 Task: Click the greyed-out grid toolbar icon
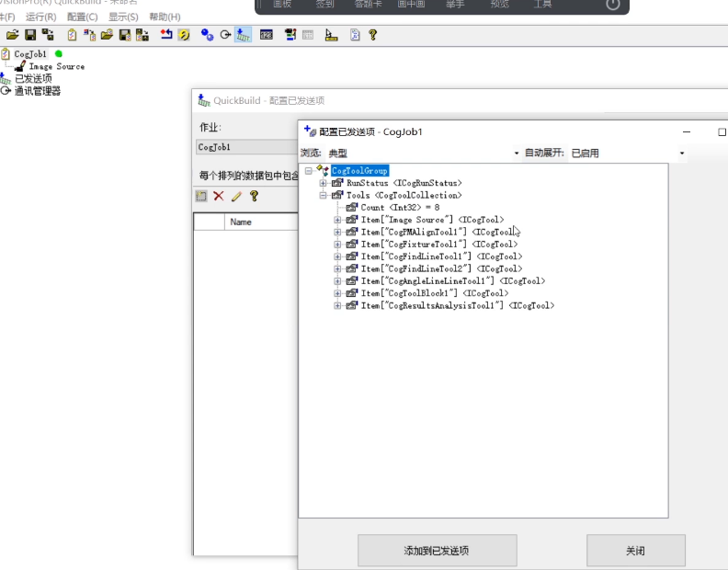click(x=308, y=35)
